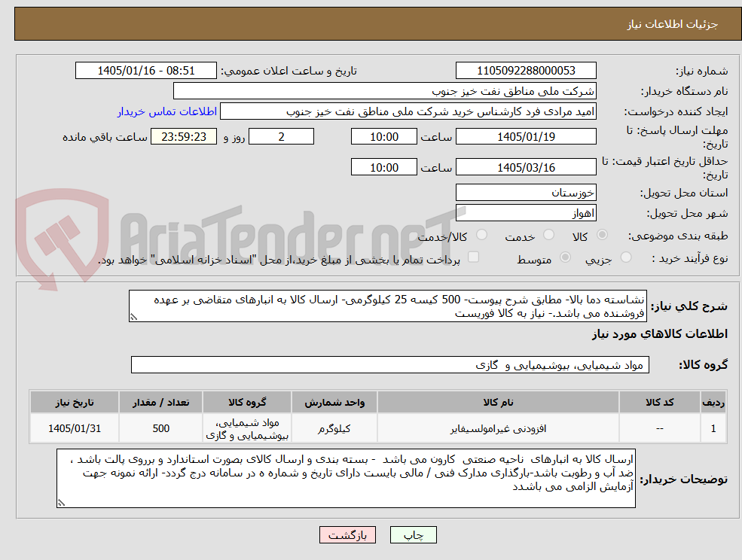
Task: Click the چاپ (print) button
Action: 413,535
